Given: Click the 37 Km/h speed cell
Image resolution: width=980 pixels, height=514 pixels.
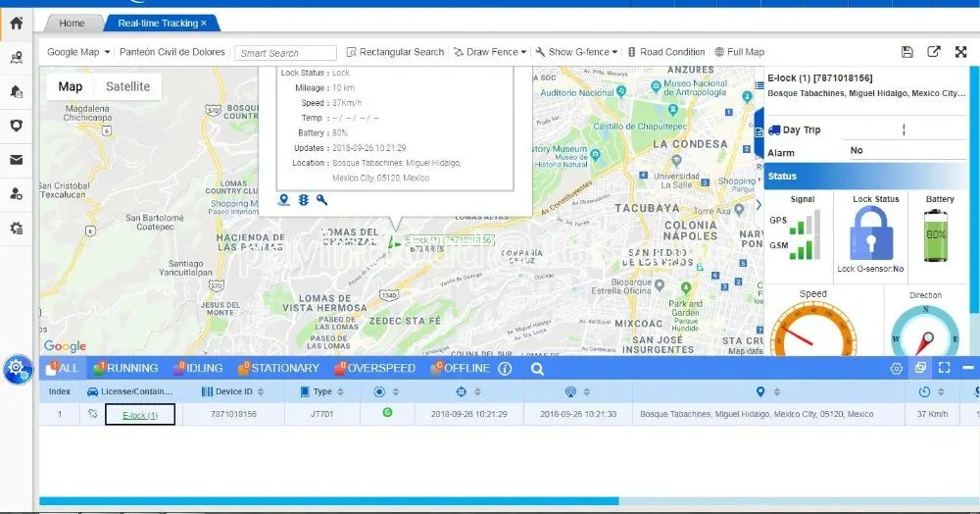Looking at the screenshot, I should (x=933, y=414).
